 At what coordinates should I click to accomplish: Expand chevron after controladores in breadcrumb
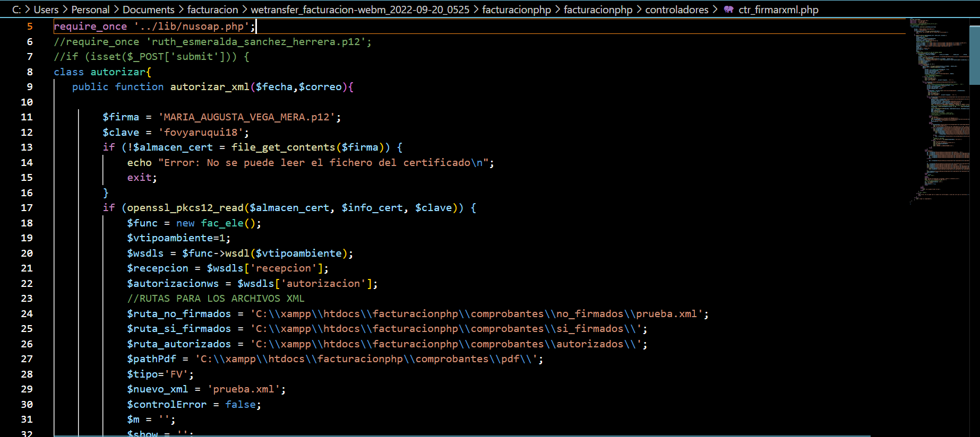[715, 10]
